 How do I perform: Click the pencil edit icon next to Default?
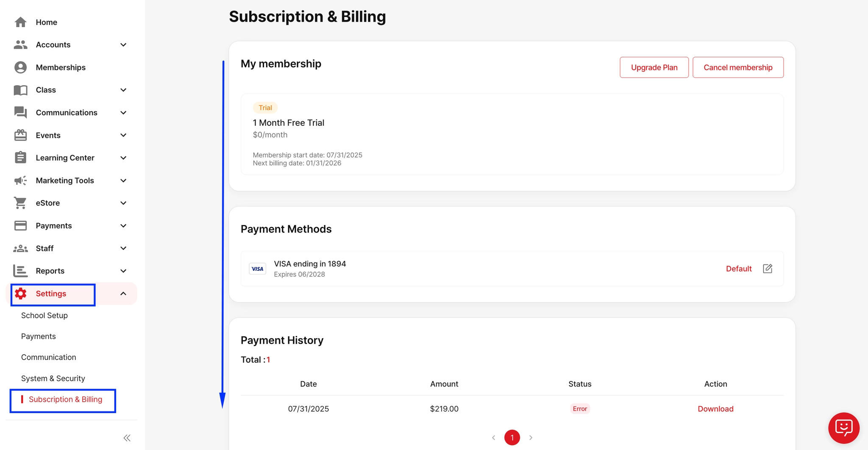point(768,268)
